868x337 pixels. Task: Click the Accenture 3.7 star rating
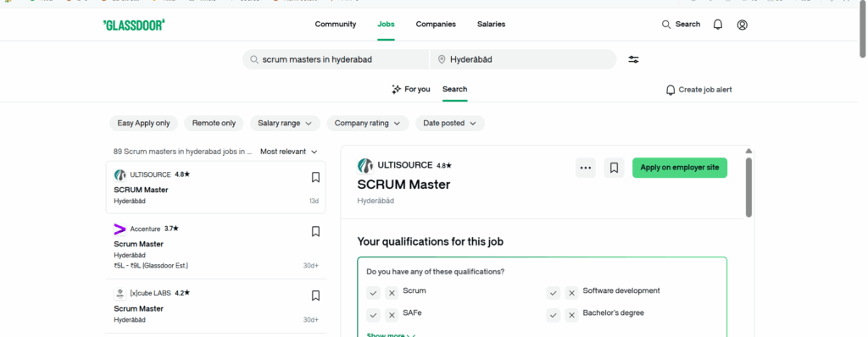tap(171, 229)
